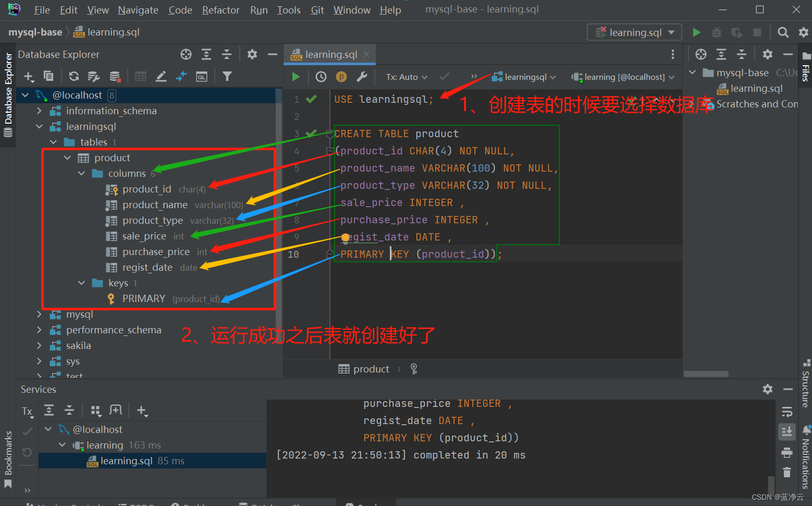812x506 pixels.
Task: Open Database Explorer gear options
Action: coord(252,54)
